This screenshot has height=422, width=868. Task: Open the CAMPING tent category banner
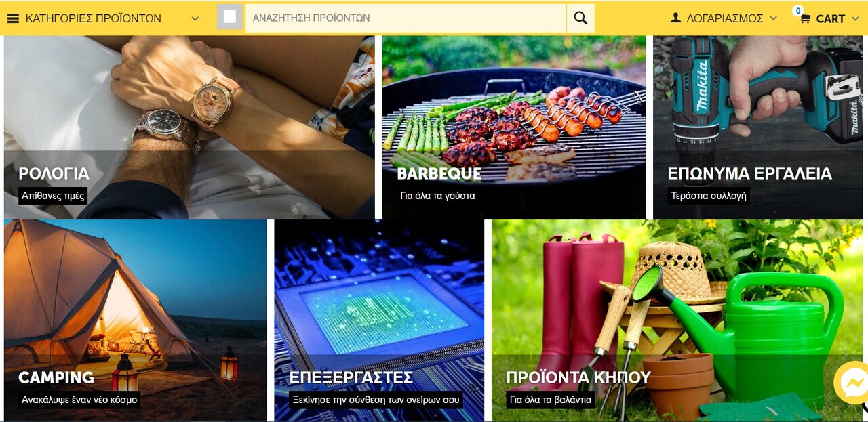point(136,320)
